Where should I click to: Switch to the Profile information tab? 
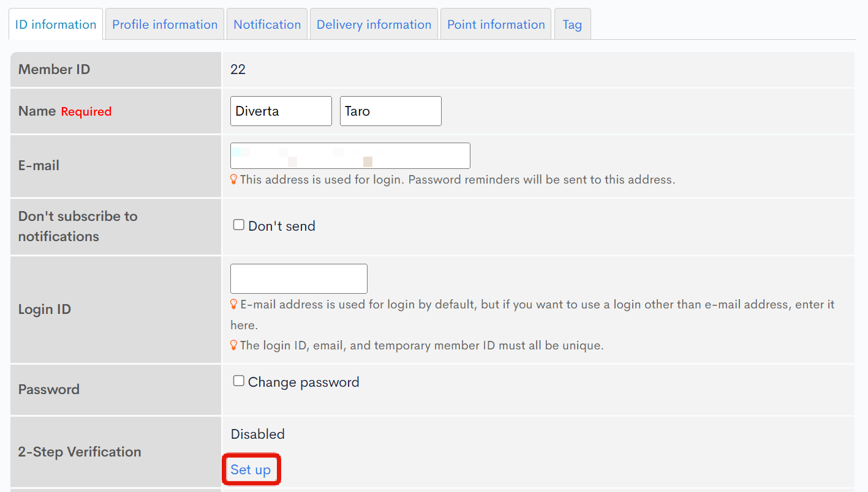click(164, 24)
